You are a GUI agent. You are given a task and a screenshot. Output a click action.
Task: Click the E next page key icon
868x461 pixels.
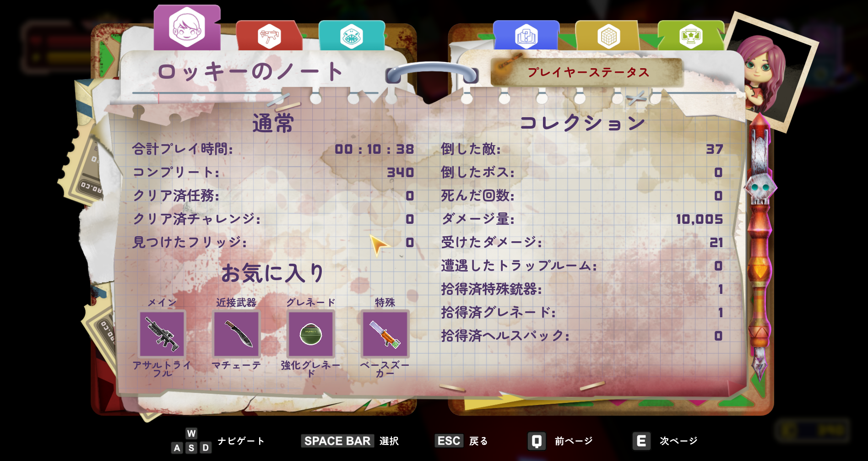point(641,441)
